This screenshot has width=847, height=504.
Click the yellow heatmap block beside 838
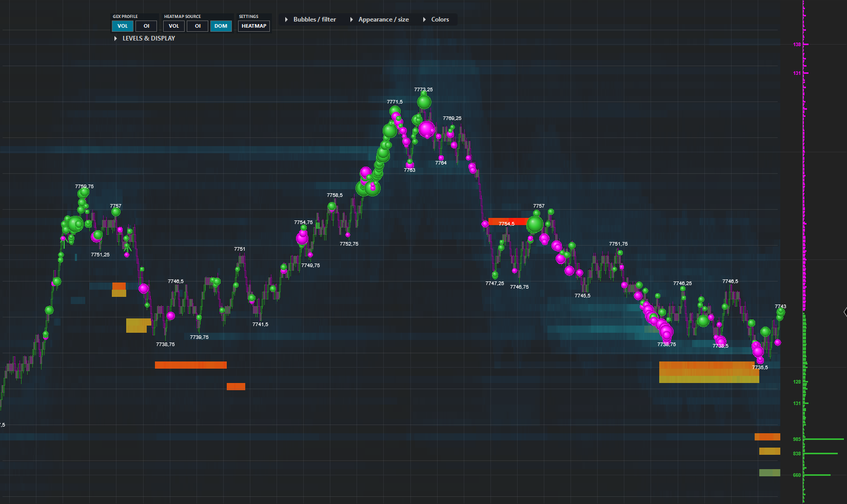tap(770, 451)
